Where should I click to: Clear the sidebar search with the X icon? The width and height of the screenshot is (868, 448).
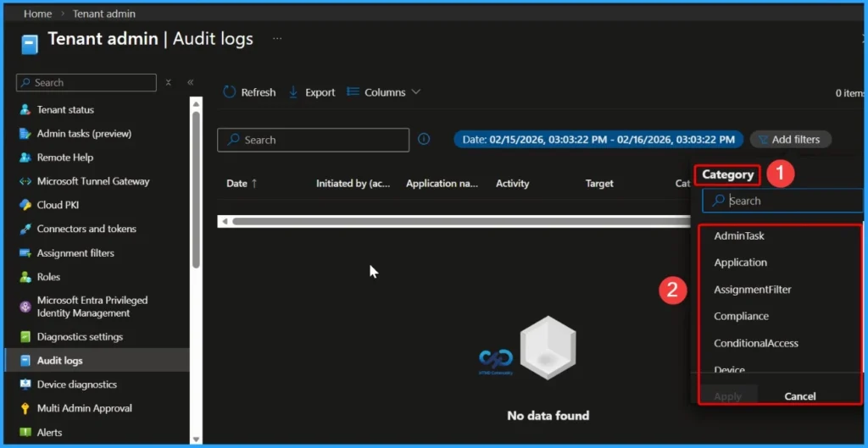pos(169,82)
